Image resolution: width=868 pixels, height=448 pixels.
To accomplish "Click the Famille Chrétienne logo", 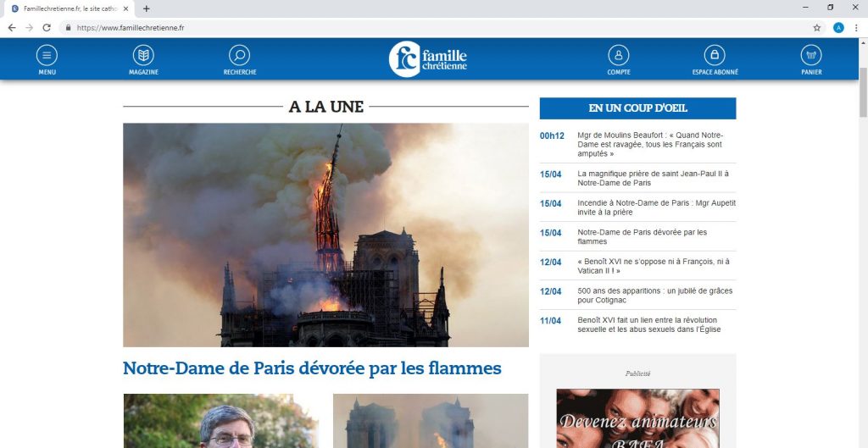I will [428, 59].
